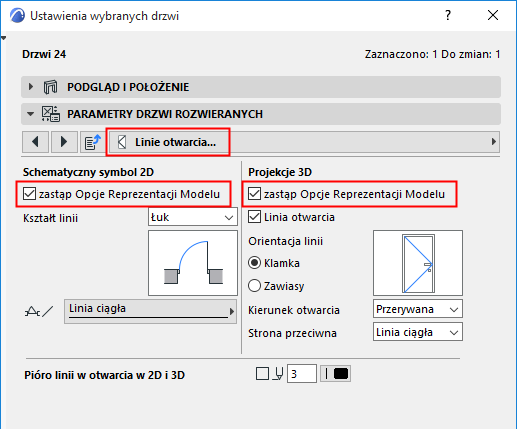Click the 2D door swing arc preview
The image size is (517, 429).
click(x=193, y=263)
